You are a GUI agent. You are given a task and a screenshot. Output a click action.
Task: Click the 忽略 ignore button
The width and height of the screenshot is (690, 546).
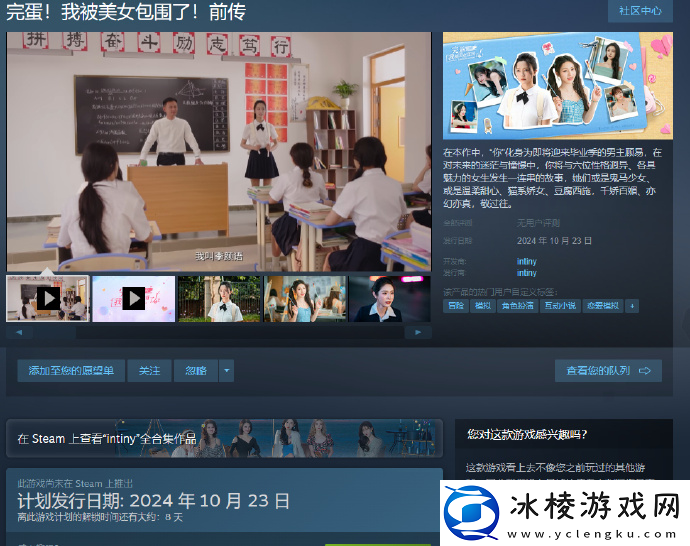(196, 370)
